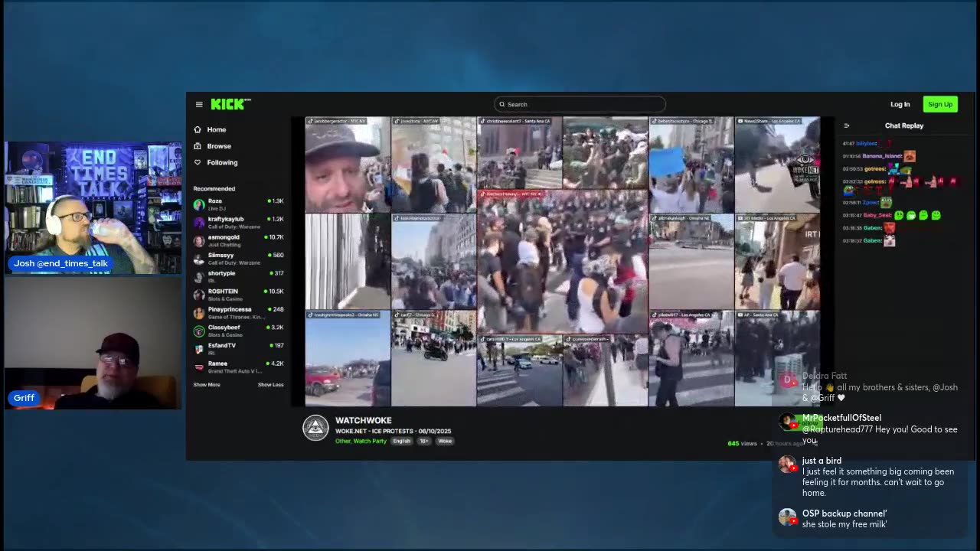The height and width of the screenshot is (551, 980).
Task: Click the Woke tag
Action: tap(445, 441)
